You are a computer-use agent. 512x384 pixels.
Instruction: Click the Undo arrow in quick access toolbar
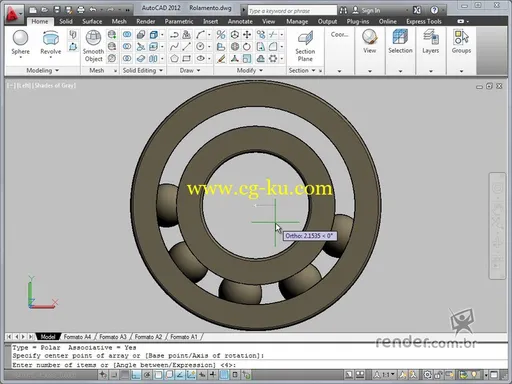coord(93,10)
